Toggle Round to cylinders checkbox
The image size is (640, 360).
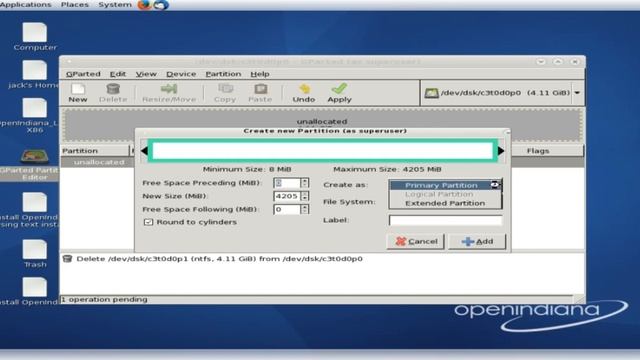tap(148, 222)
